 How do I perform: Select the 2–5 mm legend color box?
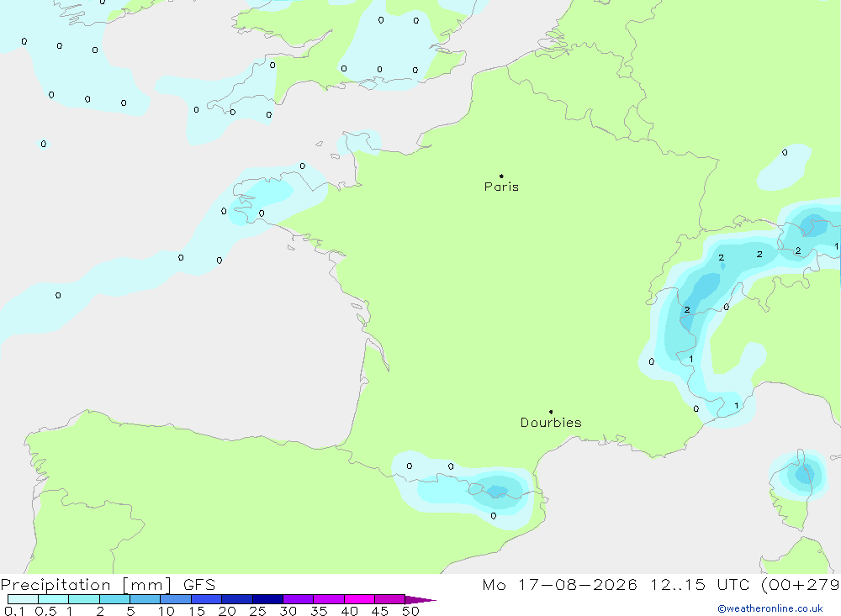click(114, 599)
